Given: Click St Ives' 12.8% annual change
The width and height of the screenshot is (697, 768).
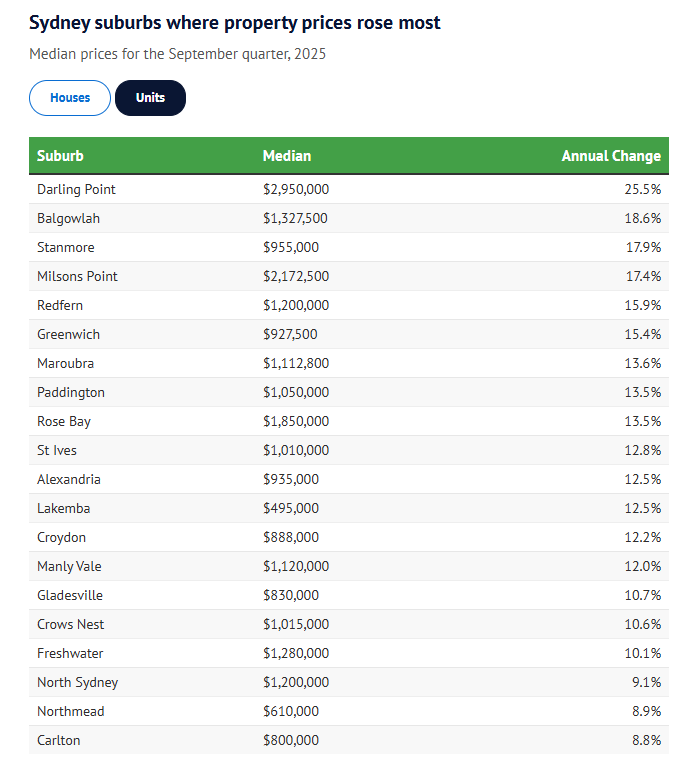Looking at the screenshot, I should (641, 450).
